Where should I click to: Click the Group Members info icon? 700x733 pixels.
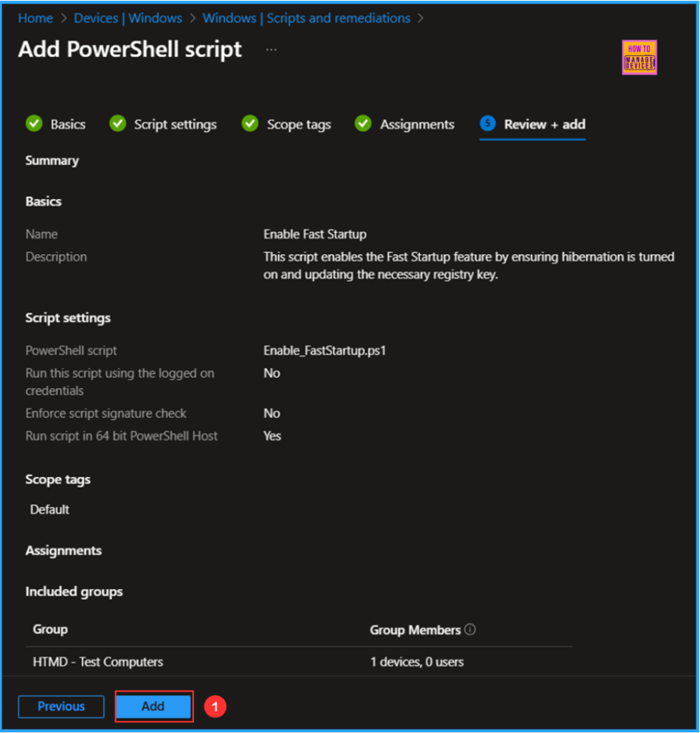click(x=470, y=629)
